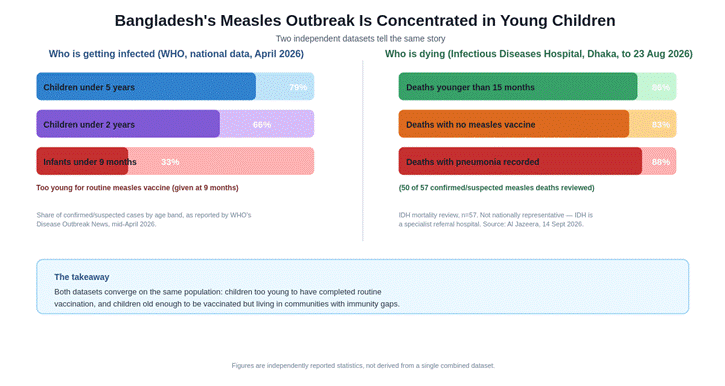
Task: Click the 'Who is dying' heading
Action: (539, 54)
